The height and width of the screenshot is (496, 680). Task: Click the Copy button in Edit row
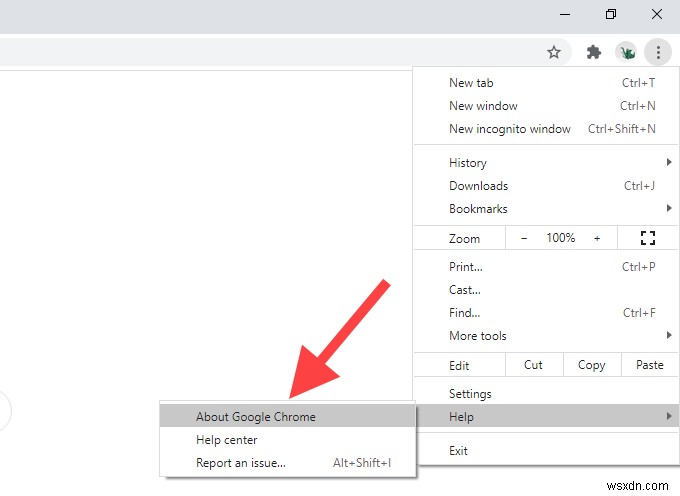coord(592,365)
